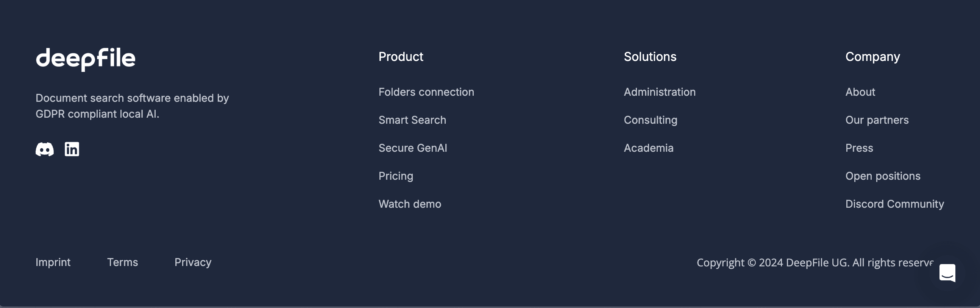Viewport: 980px width, 308px height.
Task: Click the deepfile logo
Action: tap(86, 59)
